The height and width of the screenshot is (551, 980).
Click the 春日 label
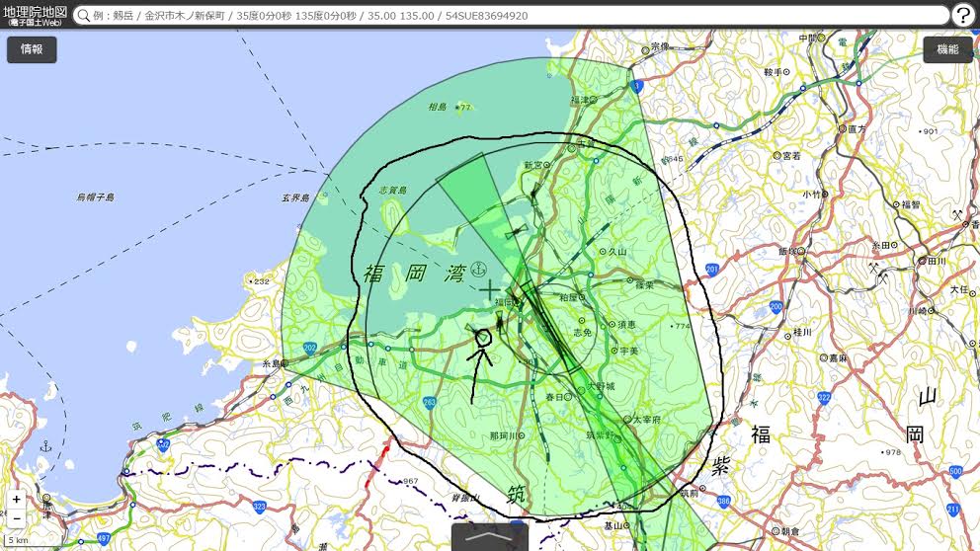pyautogui.click(x=555, y=397)
